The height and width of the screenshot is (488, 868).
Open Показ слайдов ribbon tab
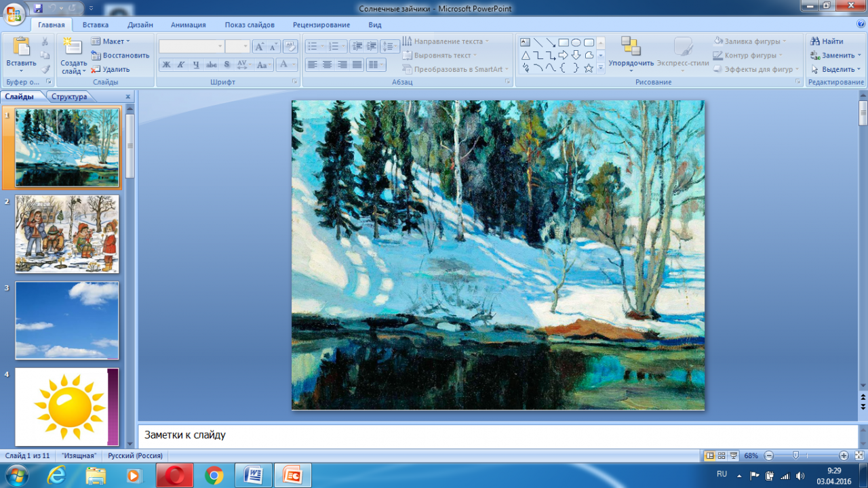[x=250, y=25]
